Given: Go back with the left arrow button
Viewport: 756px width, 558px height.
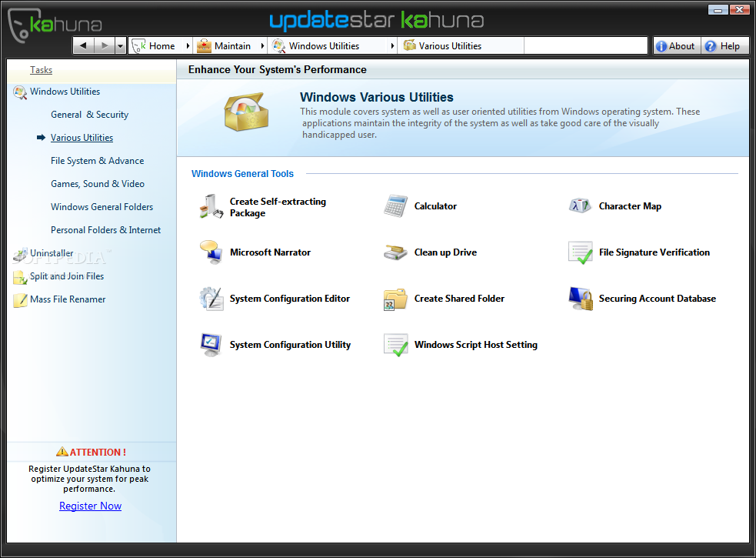Looking at the screenshot, I should 83,46.
